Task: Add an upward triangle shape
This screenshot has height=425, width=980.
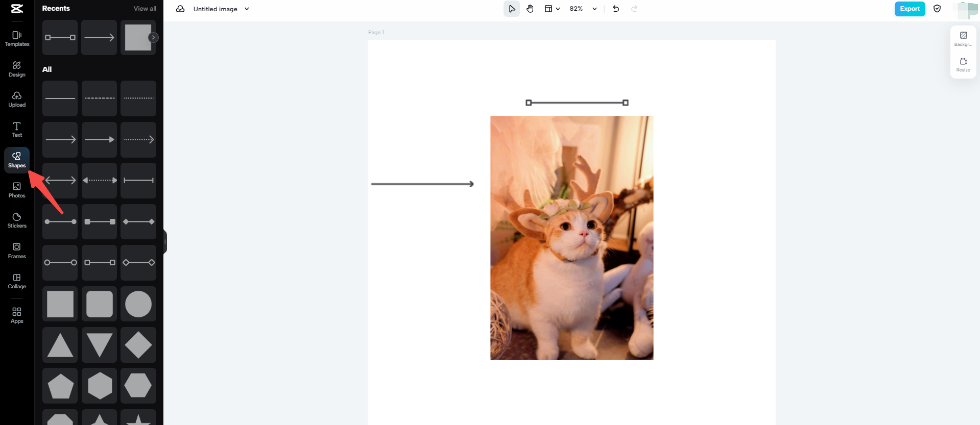Action: coord(60,345)
